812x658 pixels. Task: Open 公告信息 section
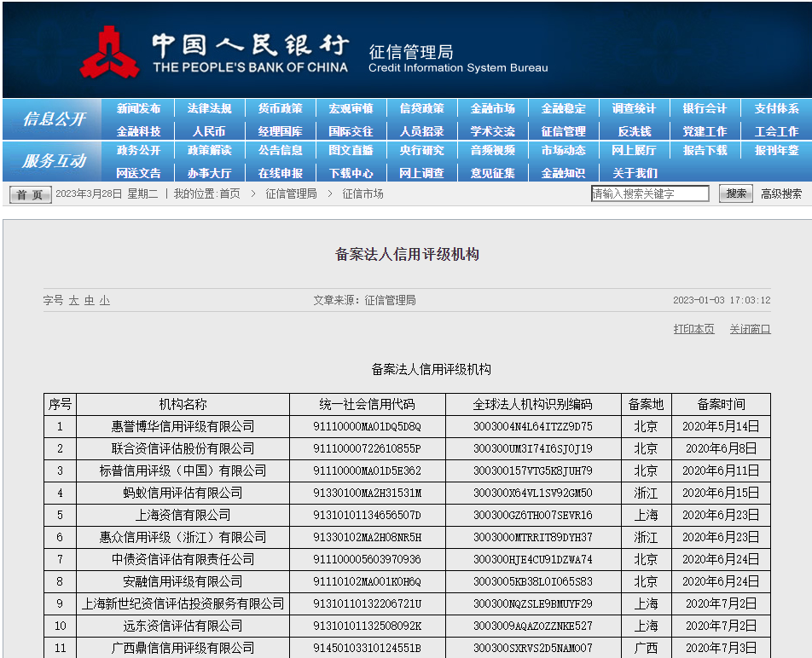[280, 151]
